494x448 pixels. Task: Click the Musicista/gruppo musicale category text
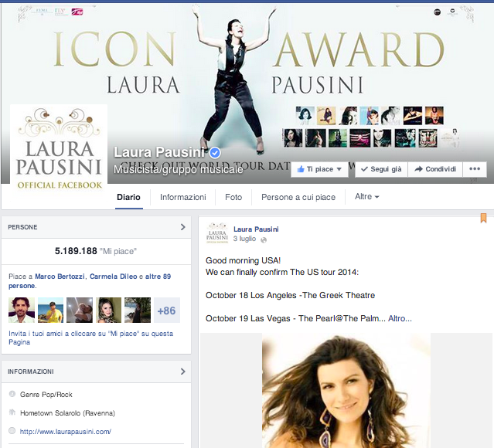[179, 170]
